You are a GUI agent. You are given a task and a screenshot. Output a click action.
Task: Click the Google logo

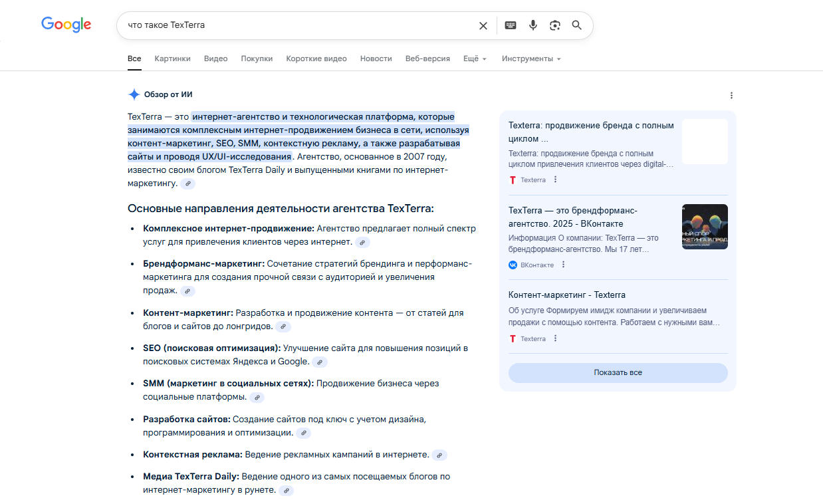click(66, 25)
